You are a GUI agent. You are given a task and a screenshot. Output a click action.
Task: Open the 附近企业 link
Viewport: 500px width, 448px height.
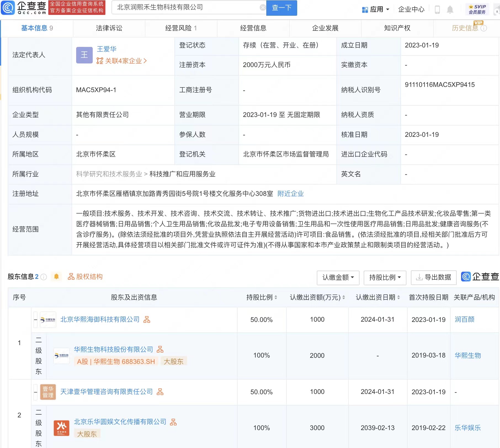(290, 194)
